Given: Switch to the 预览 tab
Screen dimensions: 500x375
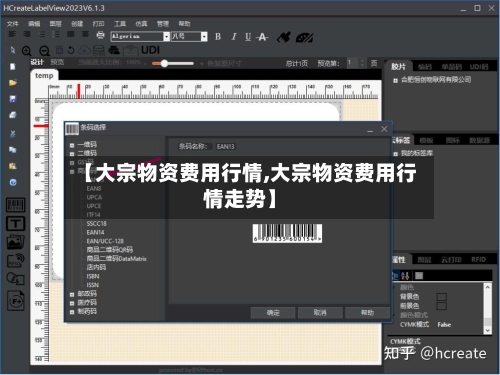Looking at the screenshot, I should 57,62.
